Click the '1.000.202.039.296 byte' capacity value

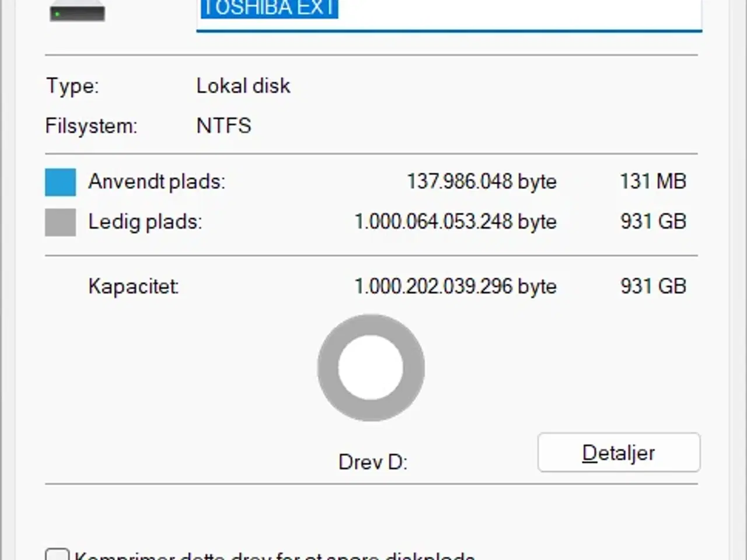click(456, 286)
